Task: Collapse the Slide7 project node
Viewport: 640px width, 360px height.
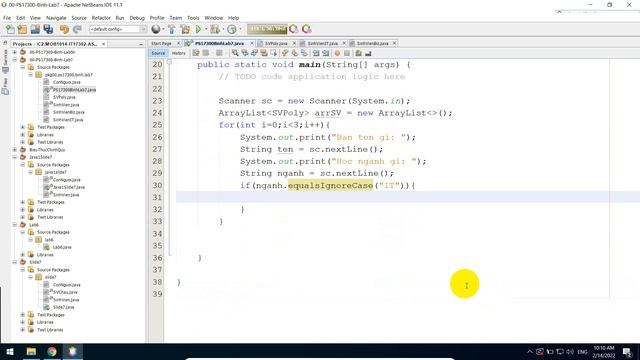Action: (15, 262)
